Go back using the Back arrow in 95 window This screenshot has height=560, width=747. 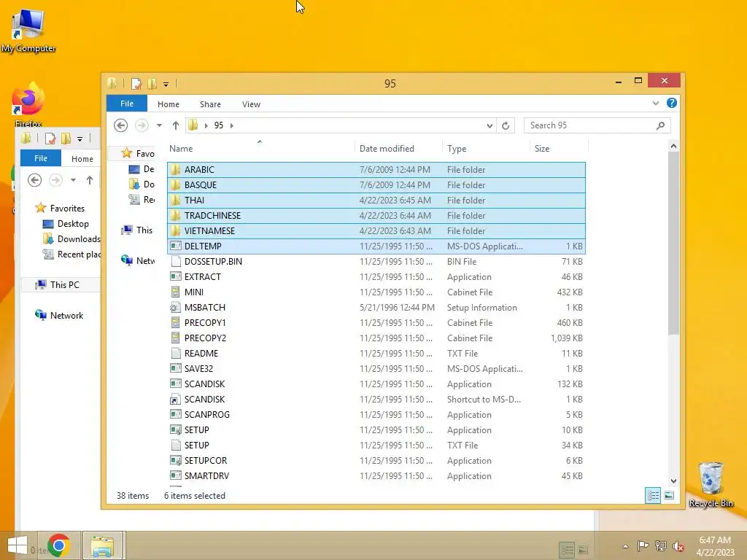pyautogui.click(x=120, y=125)
